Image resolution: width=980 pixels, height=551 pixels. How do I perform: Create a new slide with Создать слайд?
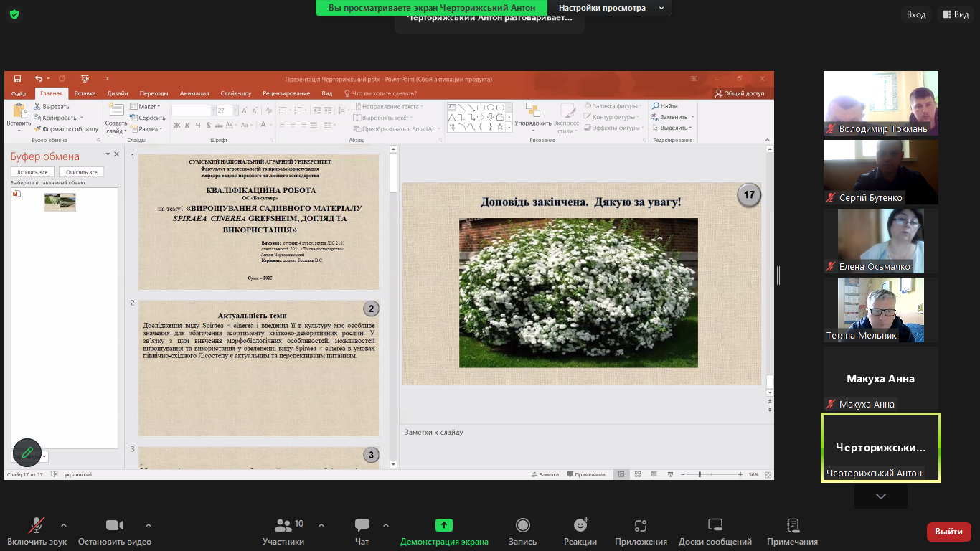[x=116, y=118]
